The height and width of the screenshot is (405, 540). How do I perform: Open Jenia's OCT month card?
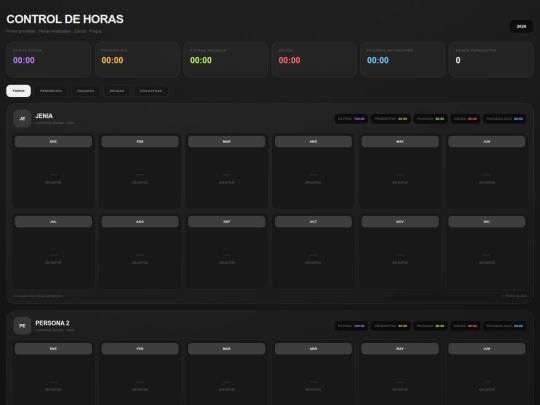(x=313, y=251)
